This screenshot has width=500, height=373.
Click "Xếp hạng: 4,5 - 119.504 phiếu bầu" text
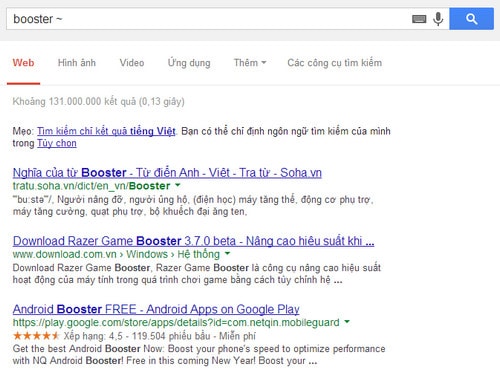137,336
